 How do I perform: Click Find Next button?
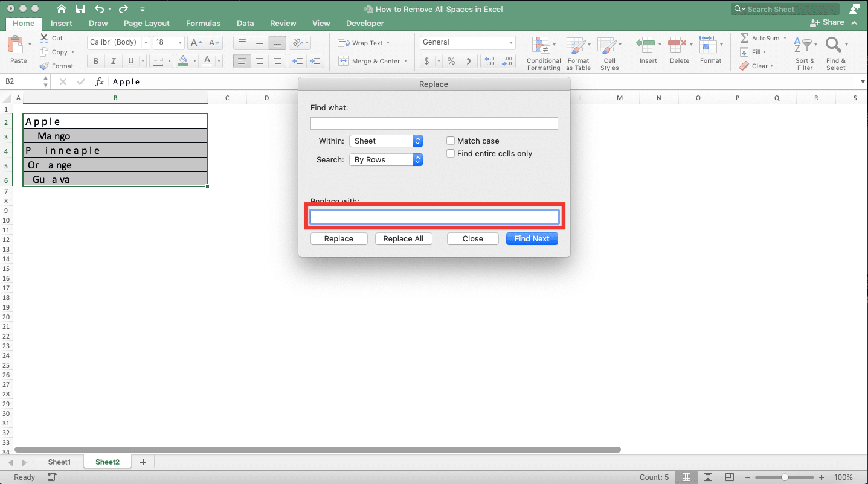pyautogui.click(x=532, y=238)
